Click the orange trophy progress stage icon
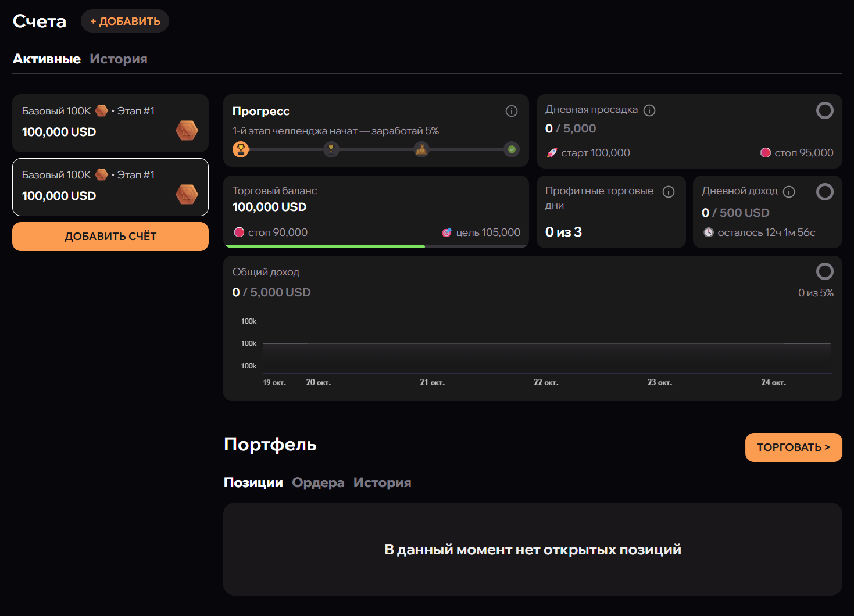 click(x=241, y=149)
